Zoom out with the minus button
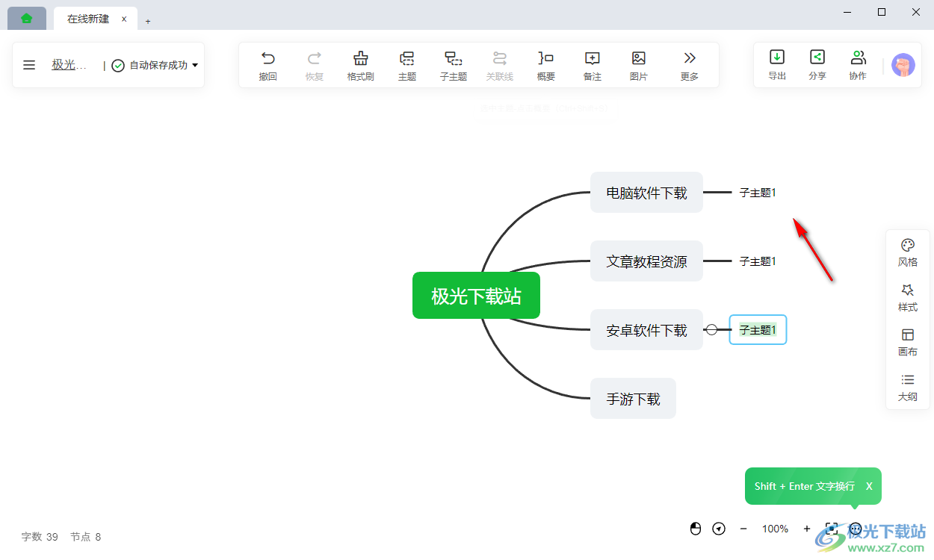The image size is (934, 560). point(743,529)
